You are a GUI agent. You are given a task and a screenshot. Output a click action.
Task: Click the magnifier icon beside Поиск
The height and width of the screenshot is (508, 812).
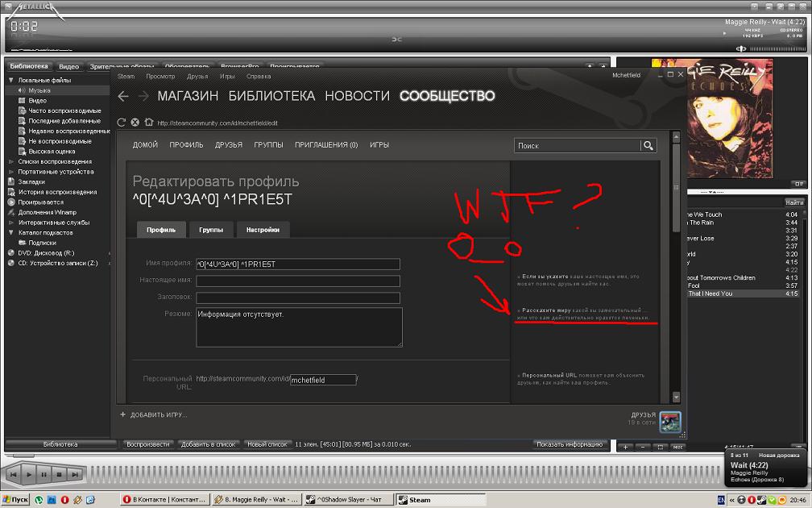click(x=648, y=146)
